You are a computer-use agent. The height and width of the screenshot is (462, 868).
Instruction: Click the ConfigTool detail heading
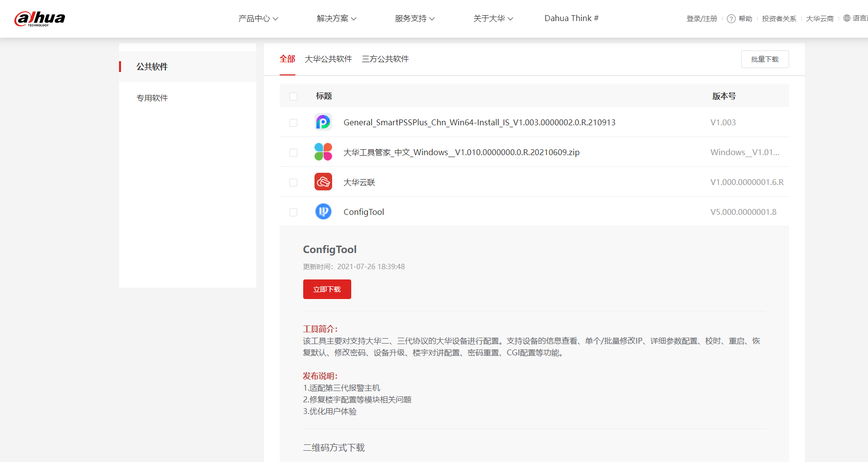(x=330, y=250)
